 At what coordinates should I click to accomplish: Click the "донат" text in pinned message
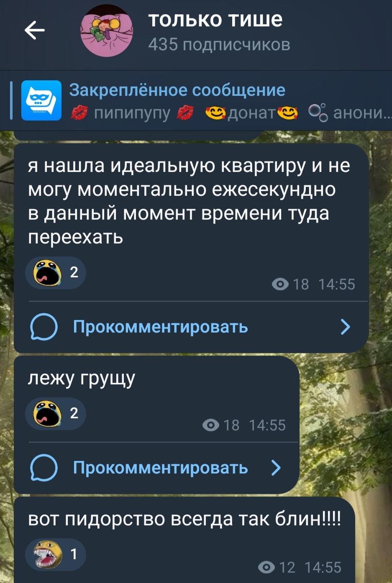[x=252, y=113]
